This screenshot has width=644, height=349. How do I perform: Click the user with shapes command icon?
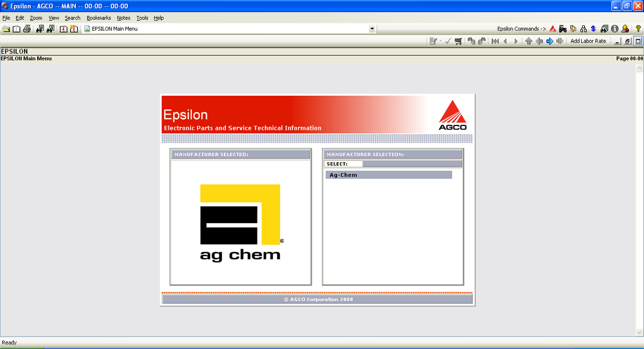point(625,29)
